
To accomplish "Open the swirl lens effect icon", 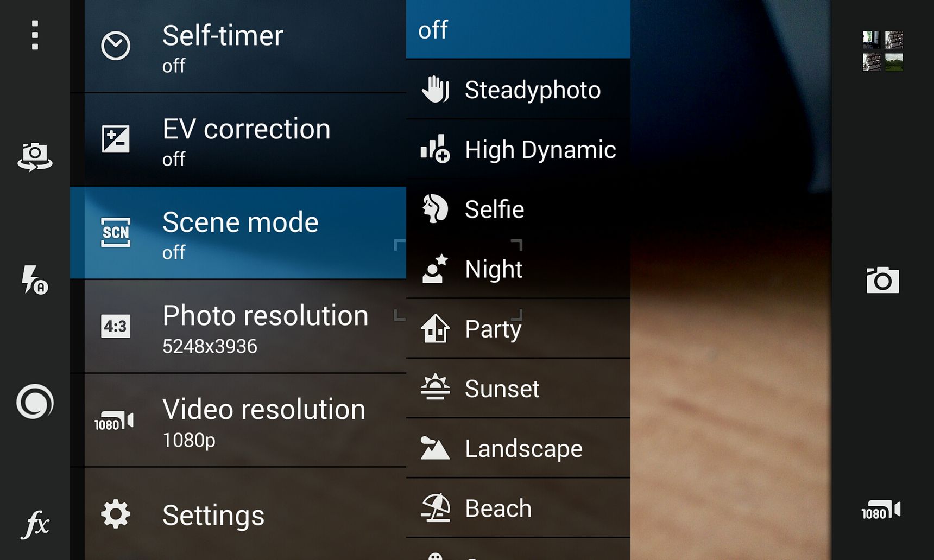I will 35,402.
